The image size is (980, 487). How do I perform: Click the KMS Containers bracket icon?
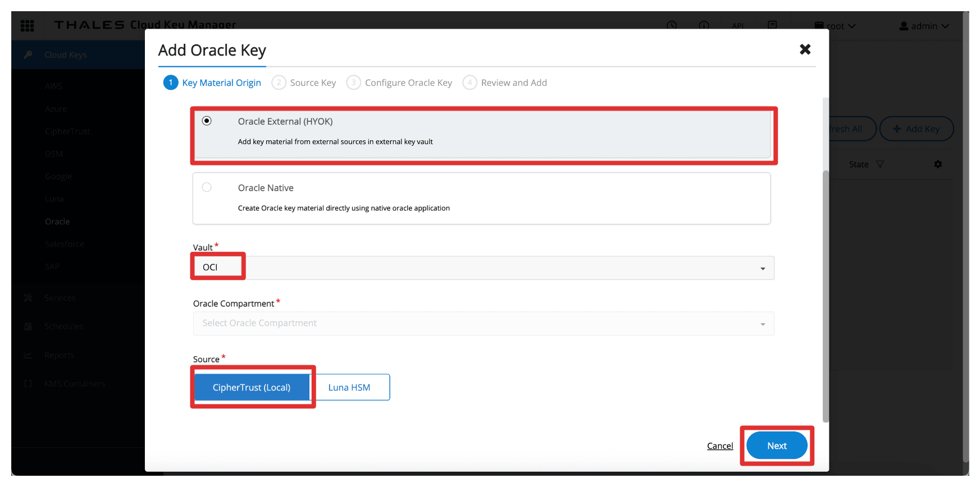coord(28,383)
